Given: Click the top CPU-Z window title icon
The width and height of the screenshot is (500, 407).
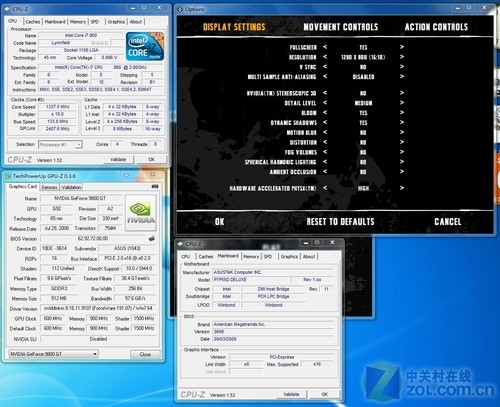Looking at the screenshot, I should pyautogui.click(x=8, y=9).
